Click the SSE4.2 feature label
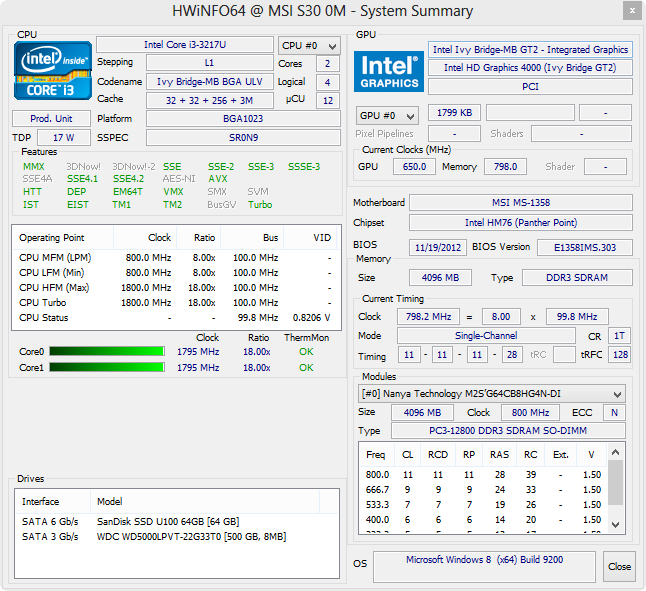This screenshot has height=591, width=646. (x=129, y=179)
